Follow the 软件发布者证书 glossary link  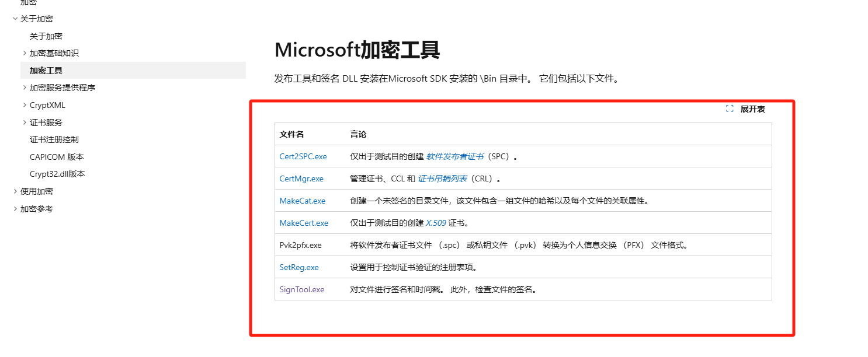click(x=455, y=156)
